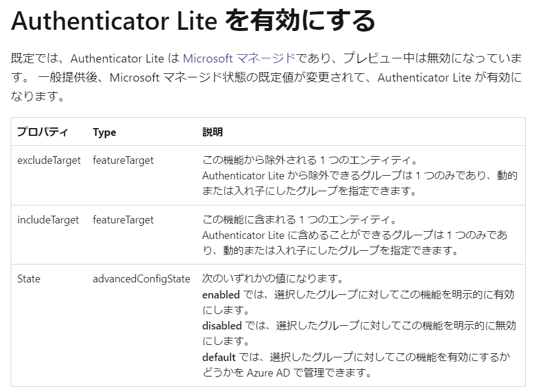
Task: Click the heading Authenticator Lite を有効にする
Action: point(193,21)
